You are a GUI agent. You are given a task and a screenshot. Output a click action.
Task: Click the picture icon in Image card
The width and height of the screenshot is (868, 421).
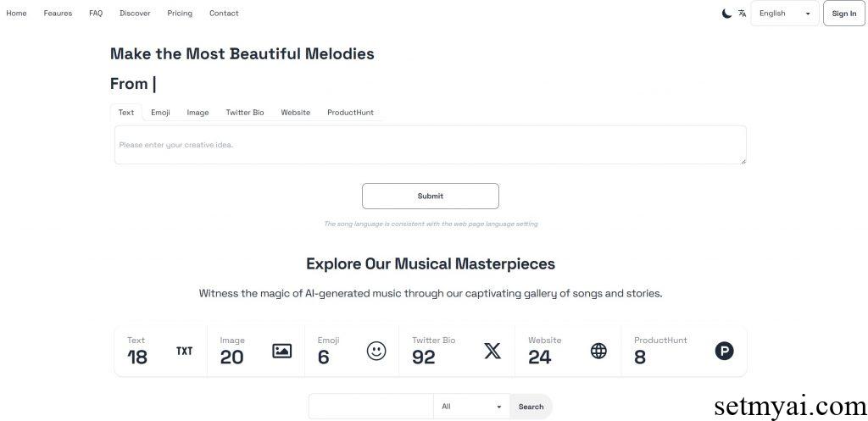pos(281,351)
